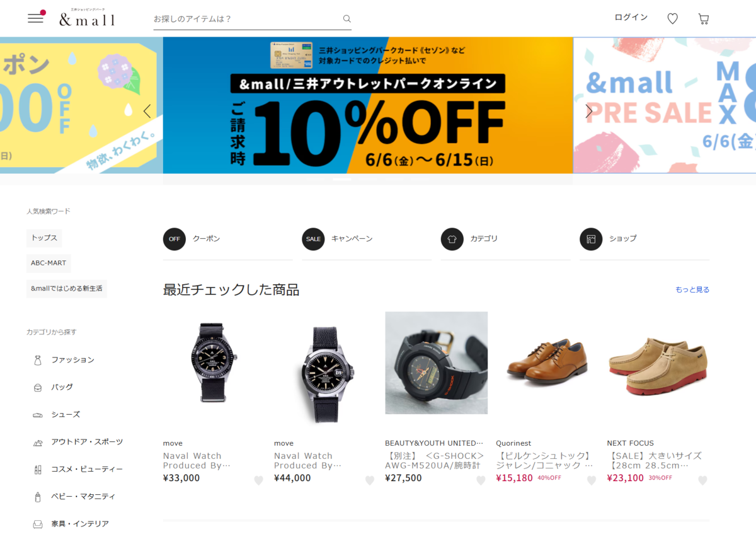756x534 pixels.
Task: Click the black SALE campaign icon
Action: pyautogui.click(x=313, y=239)
